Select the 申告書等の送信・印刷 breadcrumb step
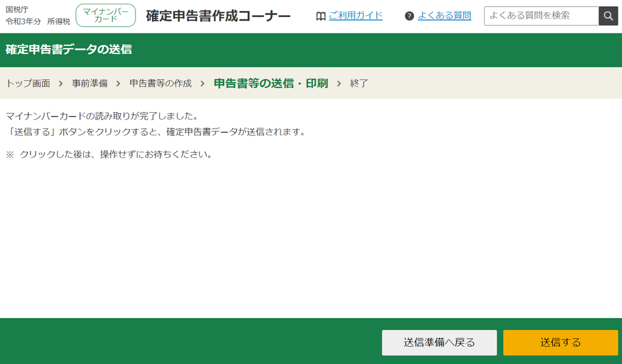Image resolution: width=622 pixels, height=364 pixels. (270, 83)
